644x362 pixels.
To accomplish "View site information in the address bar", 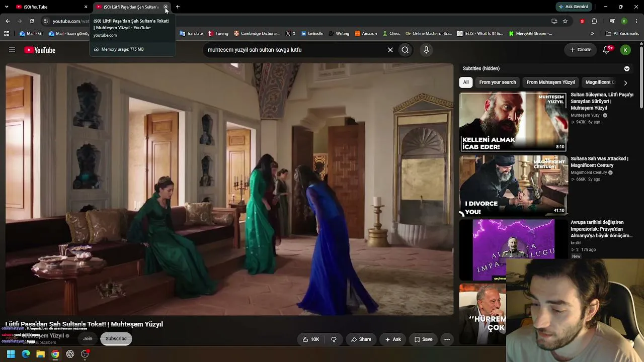I will 46,21.
